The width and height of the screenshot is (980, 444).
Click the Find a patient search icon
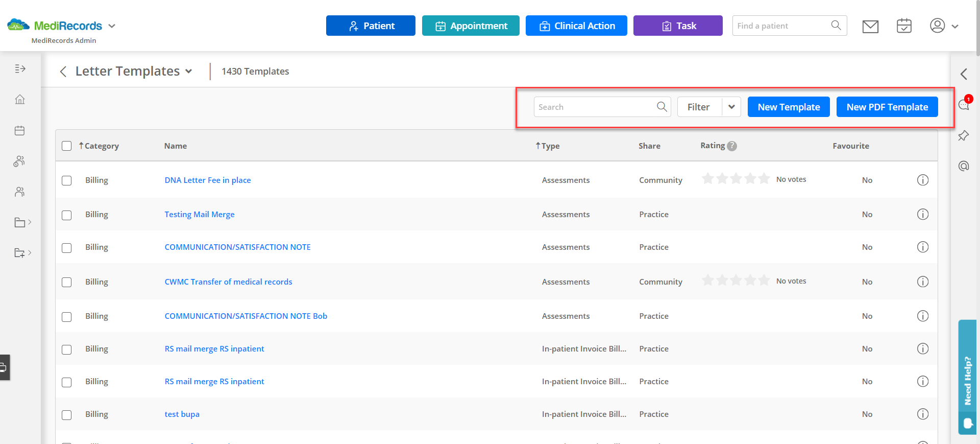(836, 25)
